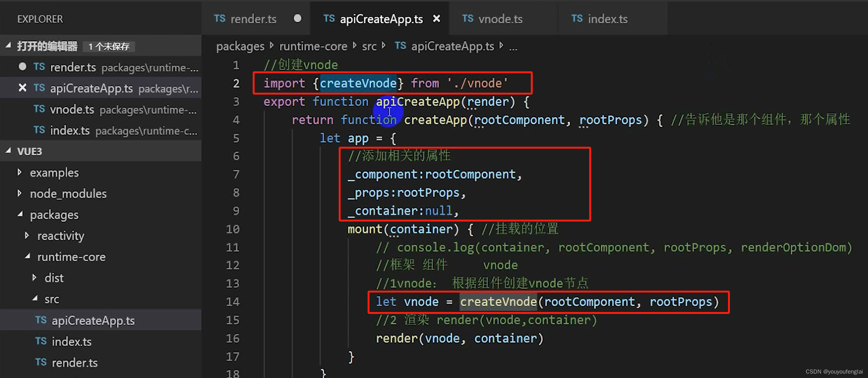Open index.ts in open editors list
Screen dimensions: 868x378
point(101,130)
